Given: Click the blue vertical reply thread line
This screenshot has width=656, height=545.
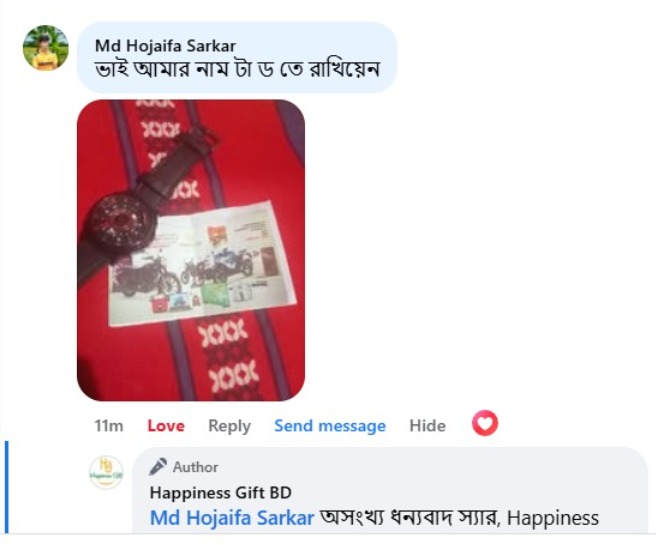Looking at the screenshot, I should point(6,487).
